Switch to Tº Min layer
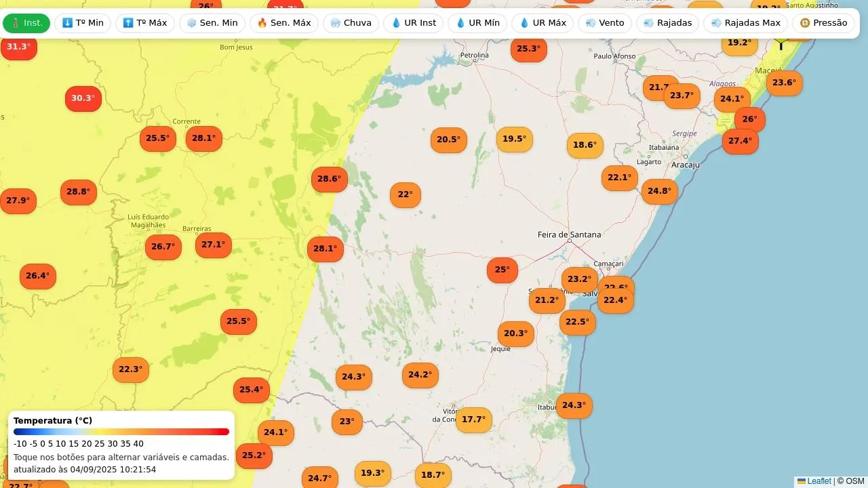Screen dimensions: 868x488 (x=83, y=23)
